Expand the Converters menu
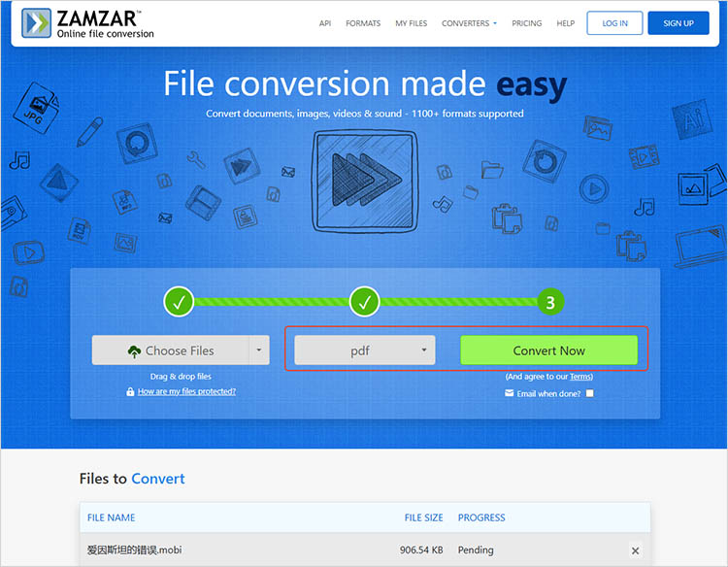Image resolution: width=728 pixels, height=567 pixels. pos(469,23)
